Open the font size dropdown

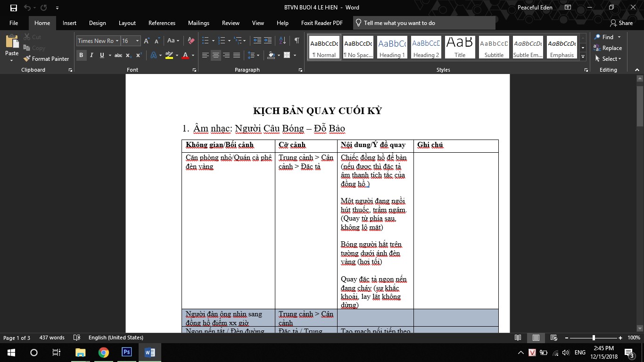click(138, 41)
